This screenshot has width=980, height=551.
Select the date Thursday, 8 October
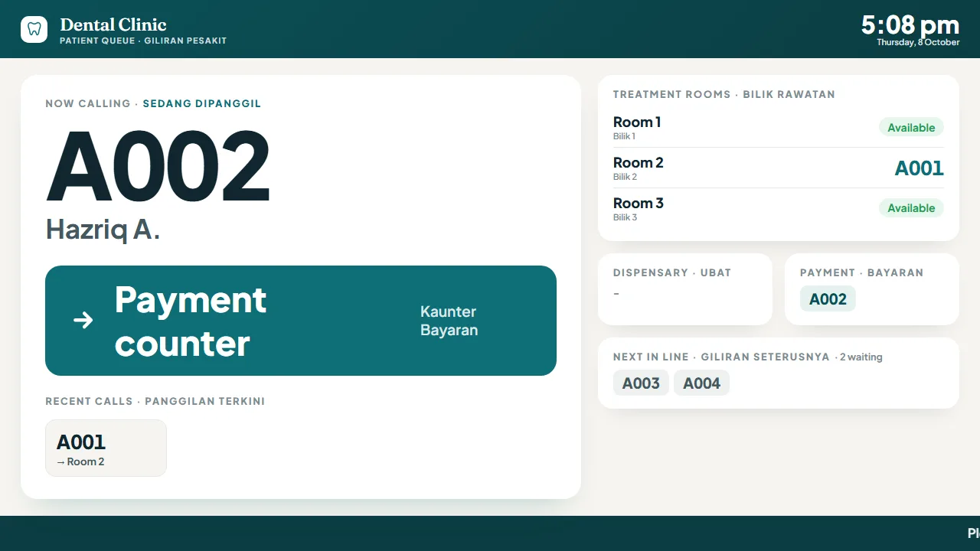pyautogui.click(x=918, y=42)
